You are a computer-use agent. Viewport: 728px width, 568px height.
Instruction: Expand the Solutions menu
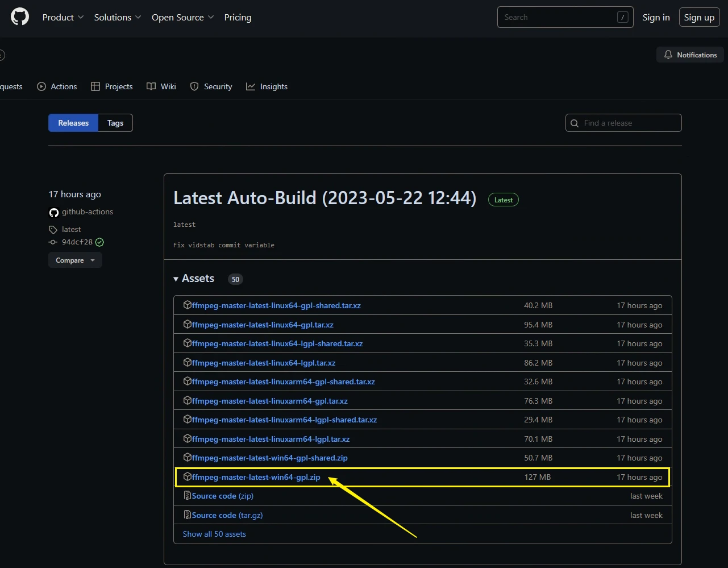pos(118,17)
